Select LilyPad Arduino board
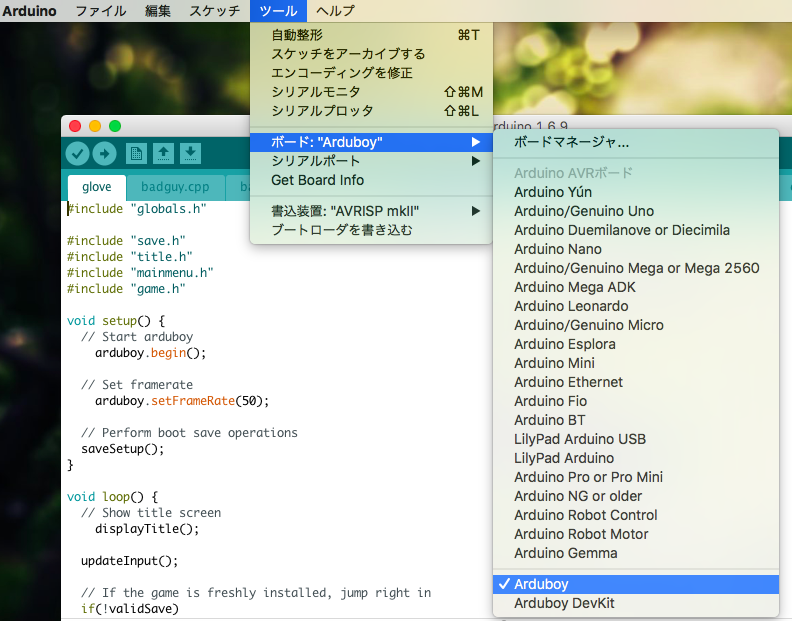Screen dimensions: 792x621 pyautogui.click(x=636, y=458)
